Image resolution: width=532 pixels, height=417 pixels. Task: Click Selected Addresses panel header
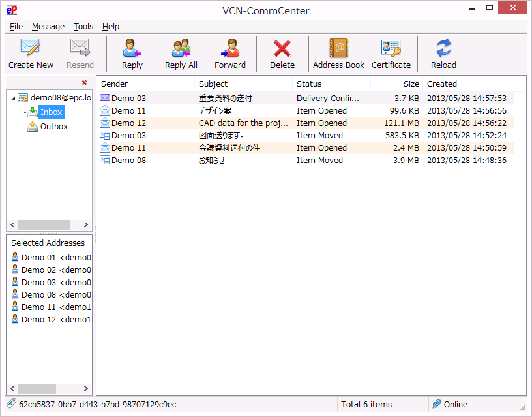[x=48, y=243]
